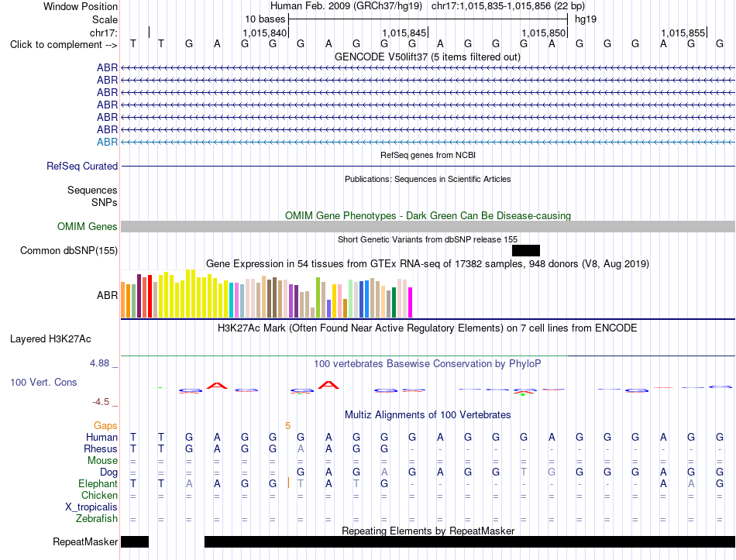Click the chr17: ruler label
This screenshot has width=736, height=560.
(103, 33)
